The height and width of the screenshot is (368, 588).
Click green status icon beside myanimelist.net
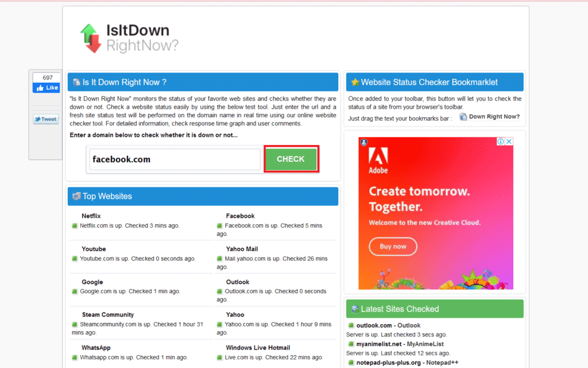click(x=351, y=344)
